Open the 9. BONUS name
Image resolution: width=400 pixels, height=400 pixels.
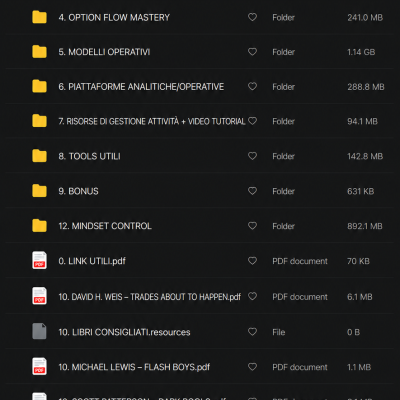point(78,191)
